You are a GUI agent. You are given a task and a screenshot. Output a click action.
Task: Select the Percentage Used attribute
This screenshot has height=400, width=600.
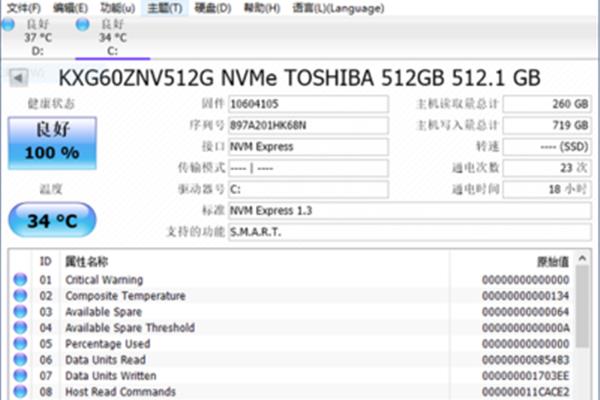(x=108, y=344)
